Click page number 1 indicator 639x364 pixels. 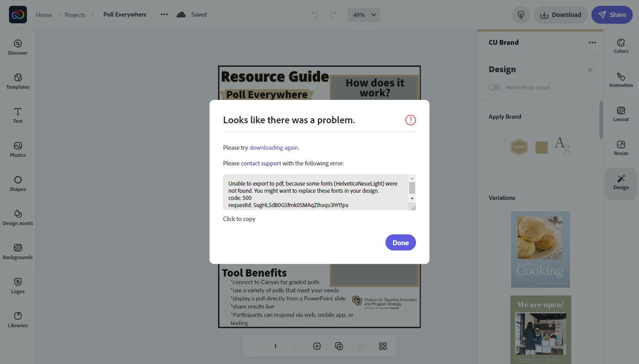click(x=276, y=346)
